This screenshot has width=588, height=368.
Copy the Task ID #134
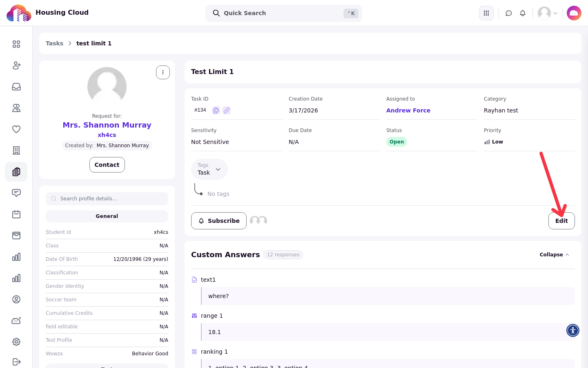point(216,110)
